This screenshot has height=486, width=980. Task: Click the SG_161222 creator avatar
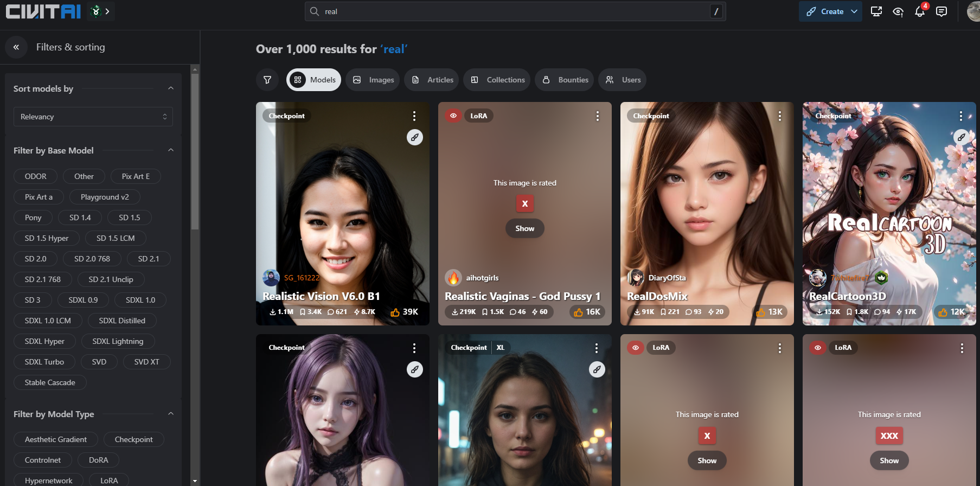click(x=271, y=278)
